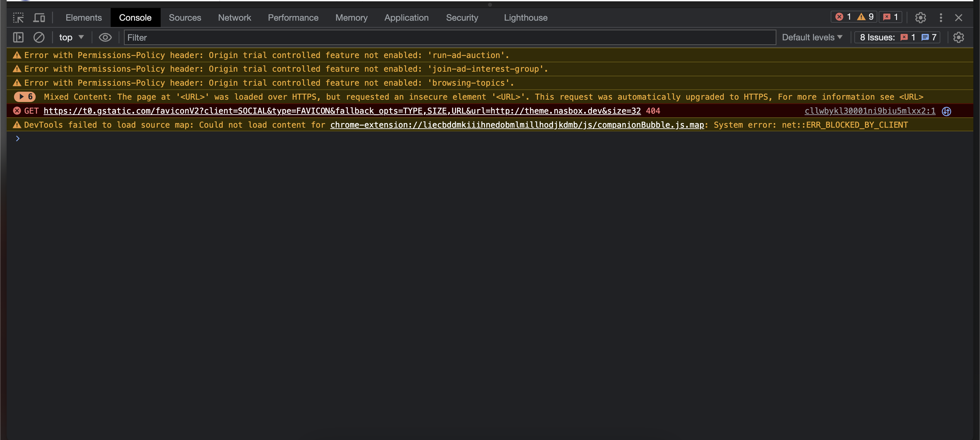
Task: Show the console sidebar
Action: [18, 37]
